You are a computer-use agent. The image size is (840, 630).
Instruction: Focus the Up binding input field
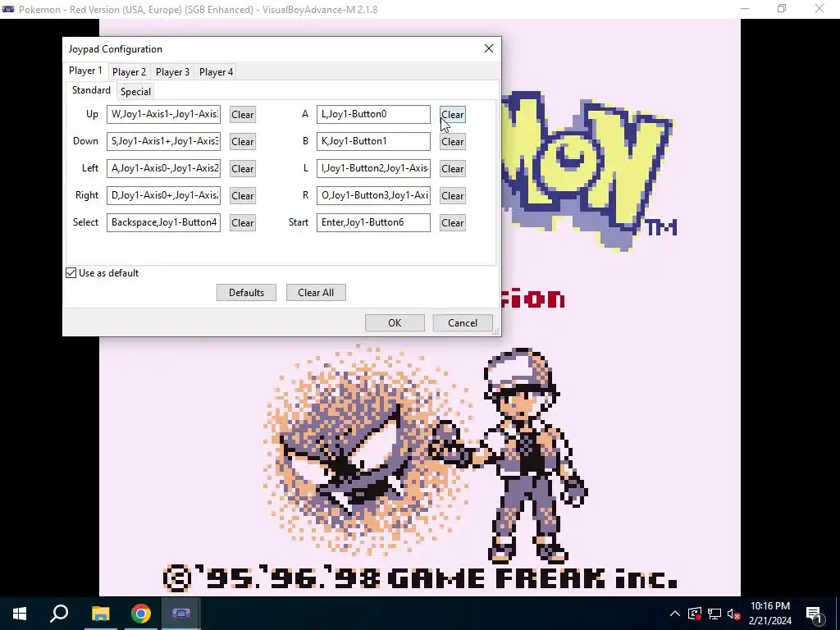tap(163, 114)
